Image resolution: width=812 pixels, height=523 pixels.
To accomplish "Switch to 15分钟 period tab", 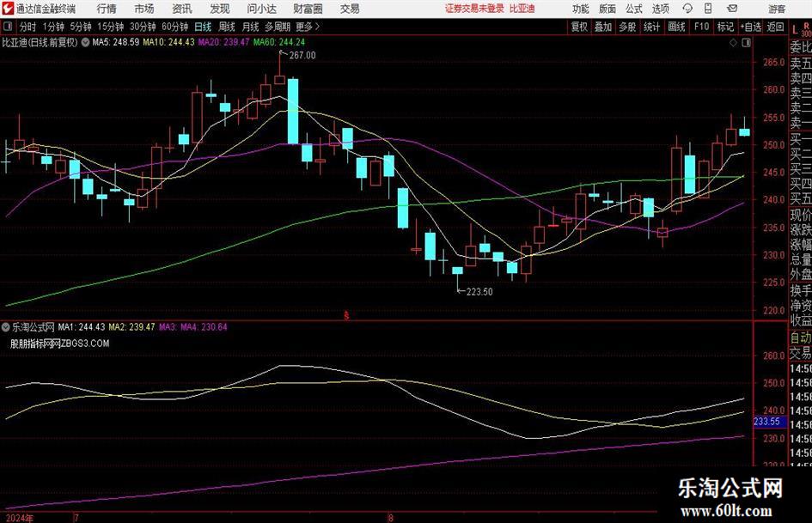I will click(x=110, y=27).
